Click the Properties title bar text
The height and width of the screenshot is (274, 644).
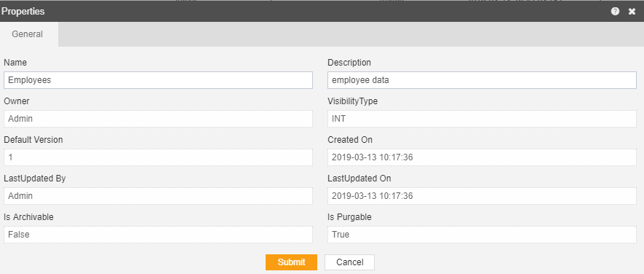pyautogui.click(x=23, y=12)
